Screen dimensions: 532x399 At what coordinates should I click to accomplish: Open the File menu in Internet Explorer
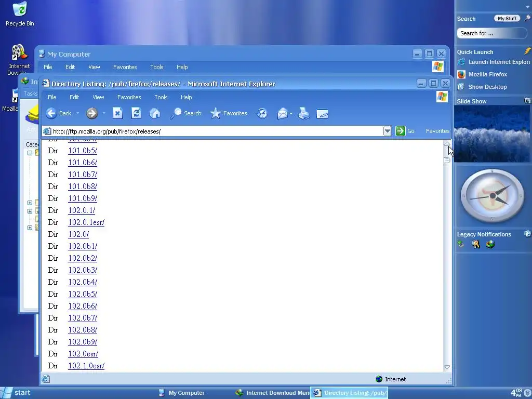52,97
